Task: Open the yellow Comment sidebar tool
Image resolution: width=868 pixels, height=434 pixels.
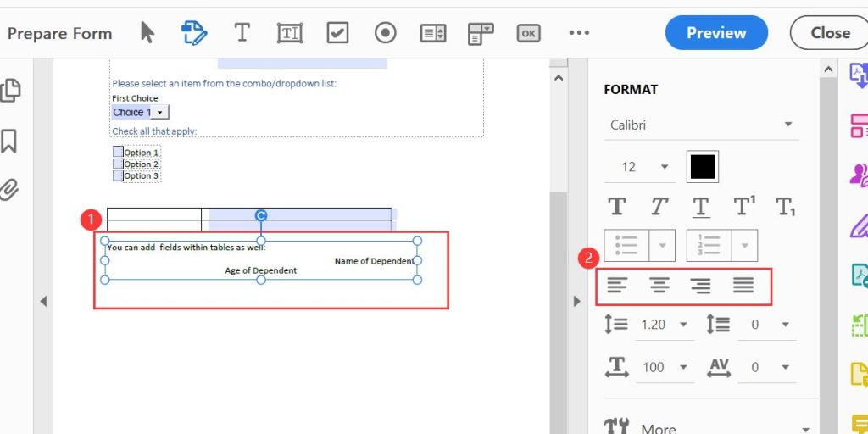Action: tap(860, 425)
